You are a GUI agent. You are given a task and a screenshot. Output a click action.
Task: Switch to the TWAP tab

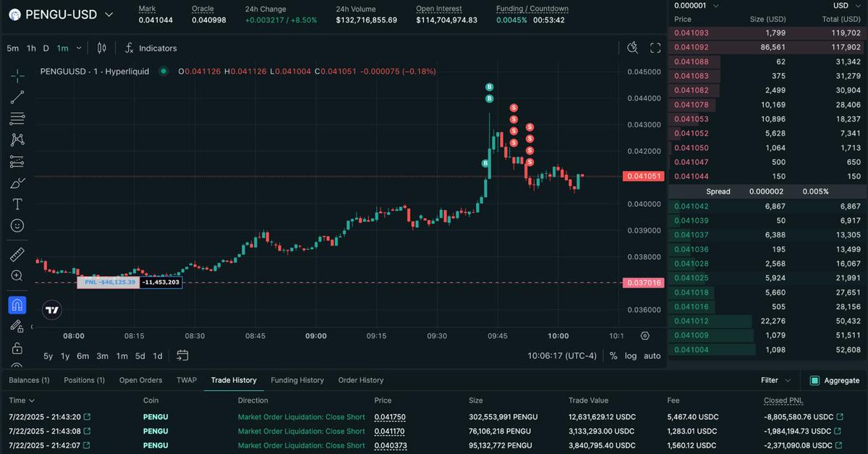coord(187,380)
